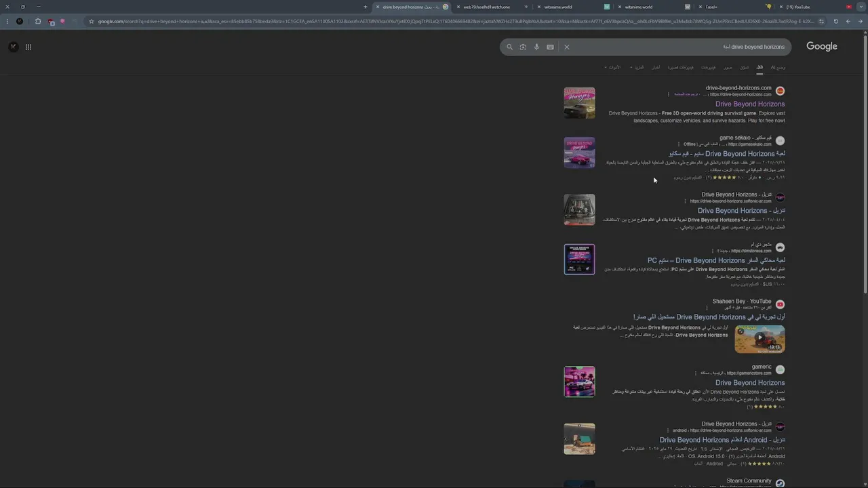Open Drive Beyond Horizons link from drive-beyond-horizons.com

tap(750, 104)
